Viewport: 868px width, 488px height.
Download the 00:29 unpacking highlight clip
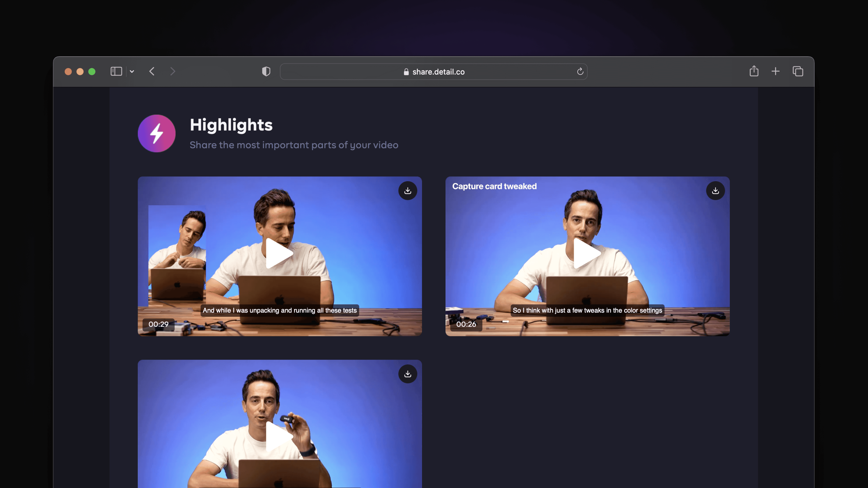pyautogui.click(x=408, y=191)
